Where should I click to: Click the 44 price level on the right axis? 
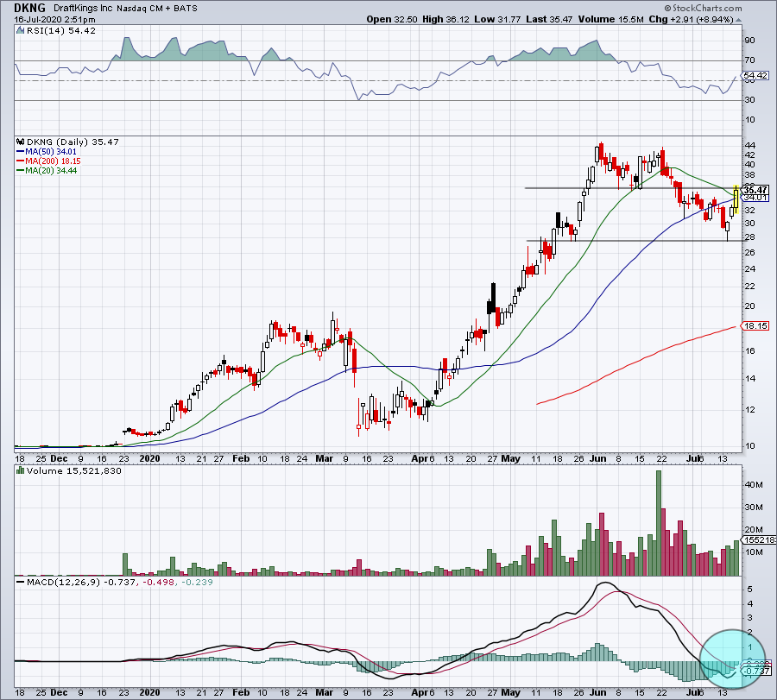point(749,145)
